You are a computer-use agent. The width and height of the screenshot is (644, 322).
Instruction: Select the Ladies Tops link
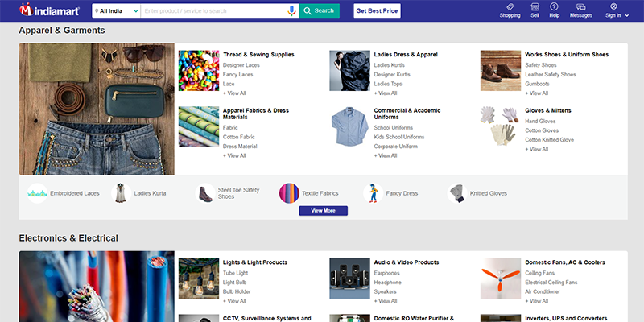click(388, 84)
